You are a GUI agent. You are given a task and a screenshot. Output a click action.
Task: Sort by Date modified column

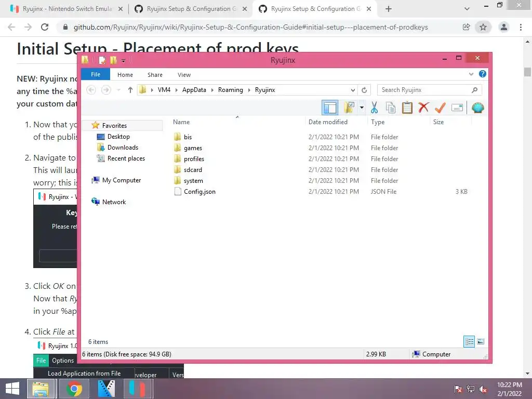[328, 122]
